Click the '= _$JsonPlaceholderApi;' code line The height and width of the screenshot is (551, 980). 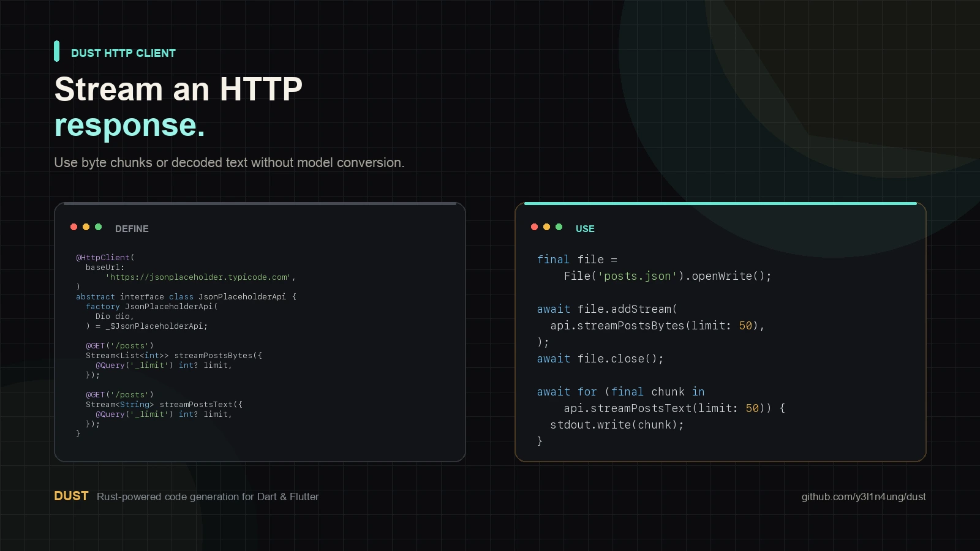[147, 326]
